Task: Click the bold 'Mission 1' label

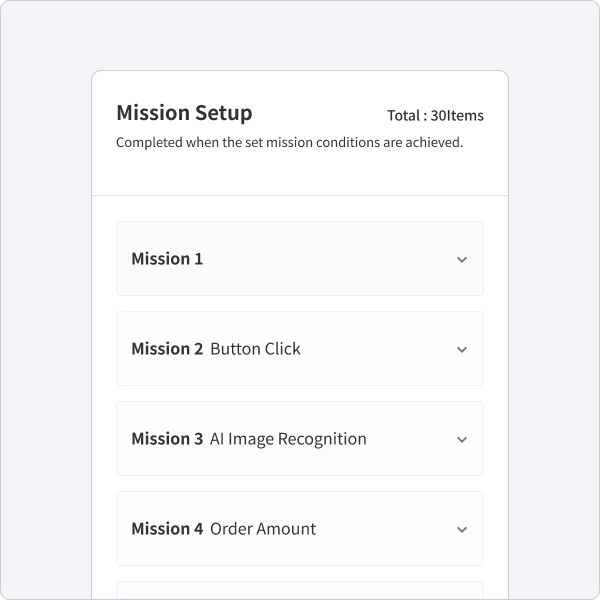Action: coord(167,259)
